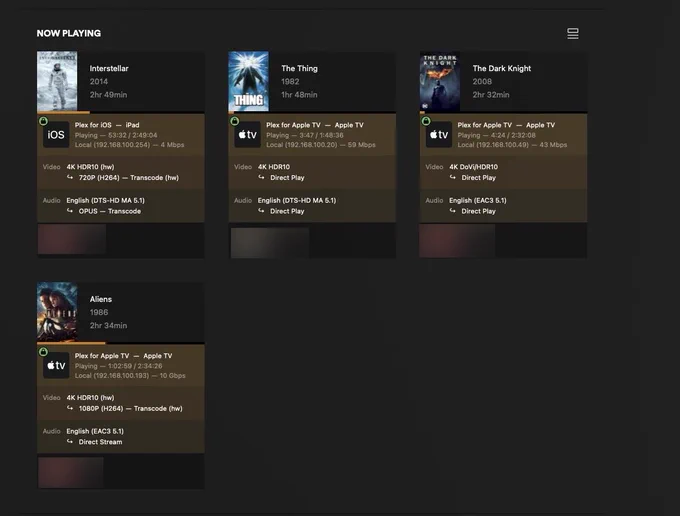Click '4K DoVi/HDR10' video text
Image resolution: width=680 pixels, height=516 pixels.
tap(474, 167)
